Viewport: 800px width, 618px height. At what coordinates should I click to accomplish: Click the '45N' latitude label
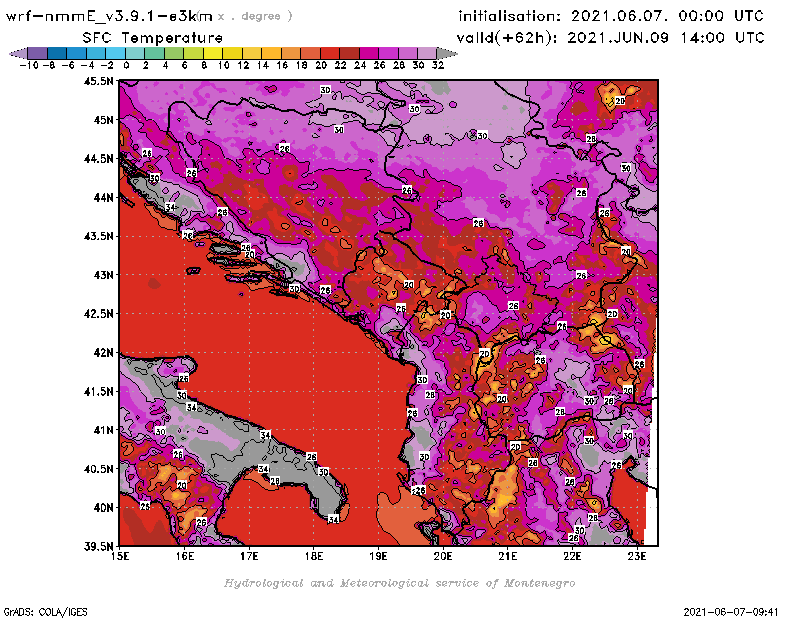coord(103,120)
